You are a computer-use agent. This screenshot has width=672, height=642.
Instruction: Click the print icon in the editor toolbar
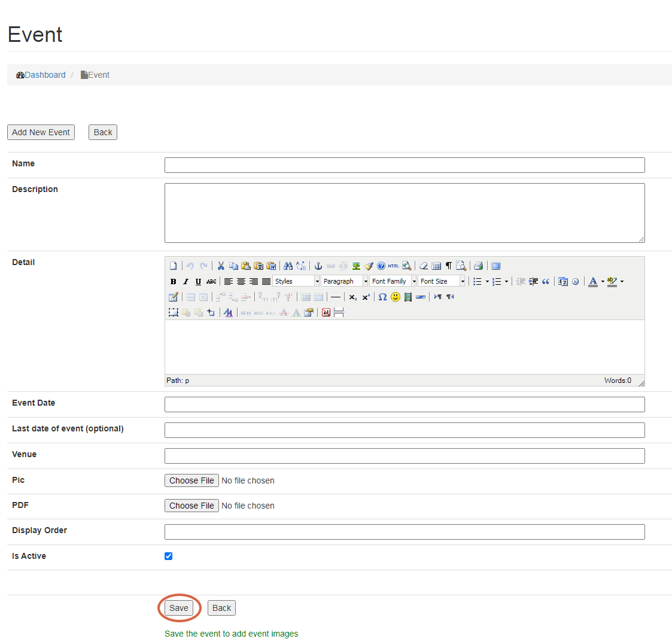[478, 266]
